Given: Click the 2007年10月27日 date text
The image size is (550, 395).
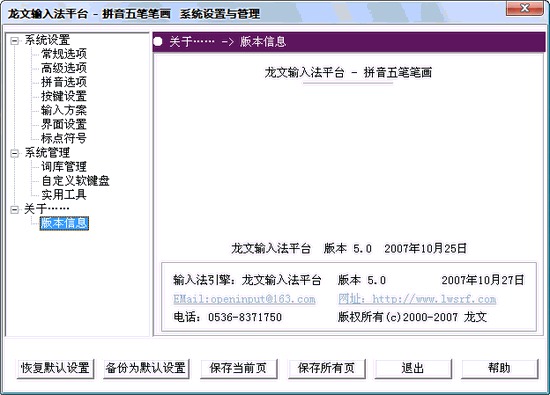Looking at the screenshot, I should (x=483, y=280).
